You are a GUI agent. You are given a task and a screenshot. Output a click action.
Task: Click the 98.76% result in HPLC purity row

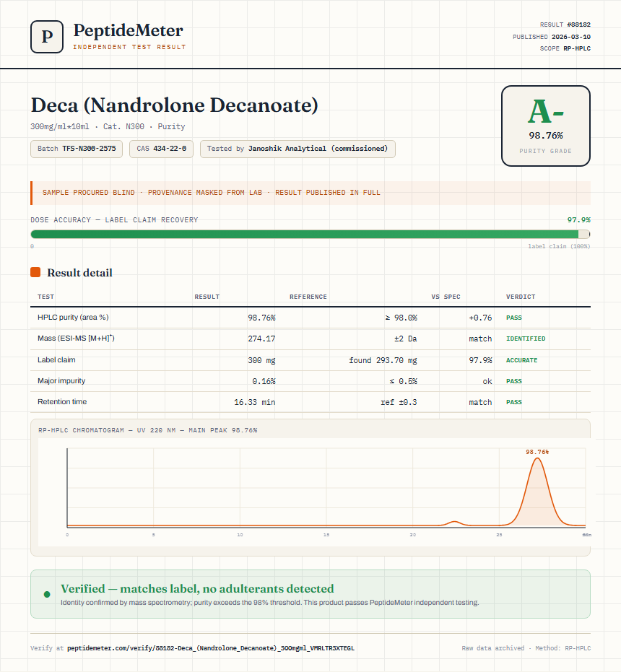point(261,318)
